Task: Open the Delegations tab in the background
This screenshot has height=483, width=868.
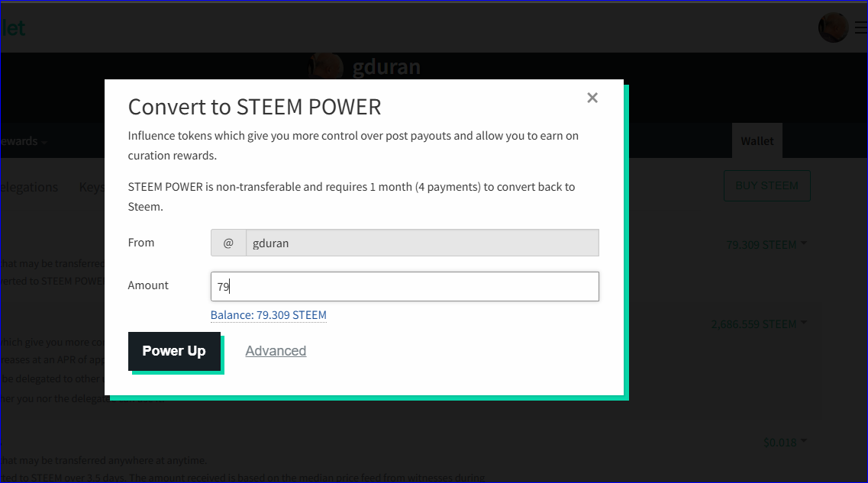Action: [29, 188]
